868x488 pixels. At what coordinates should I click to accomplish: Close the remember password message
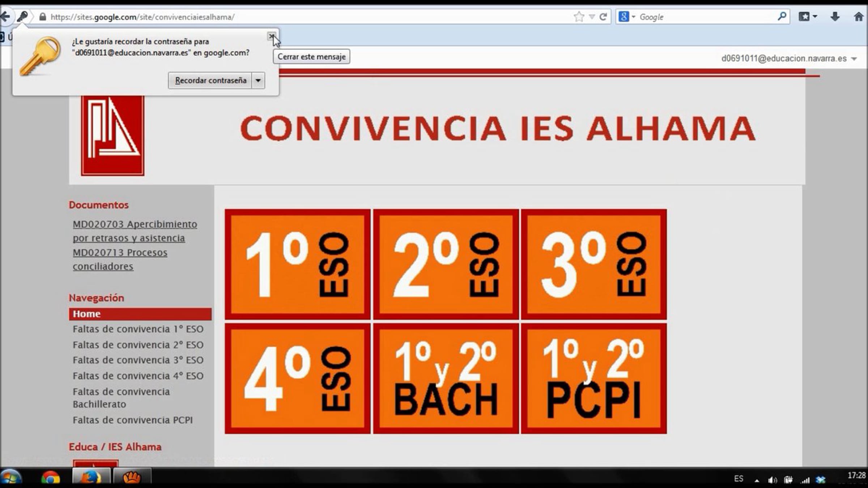point(271,36)
